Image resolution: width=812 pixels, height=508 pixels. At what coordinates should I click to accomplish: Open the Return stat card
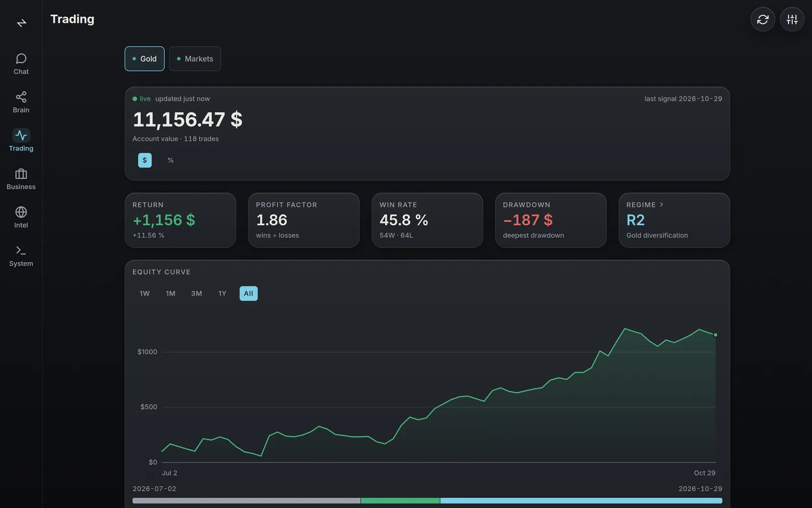click(180, 220)
